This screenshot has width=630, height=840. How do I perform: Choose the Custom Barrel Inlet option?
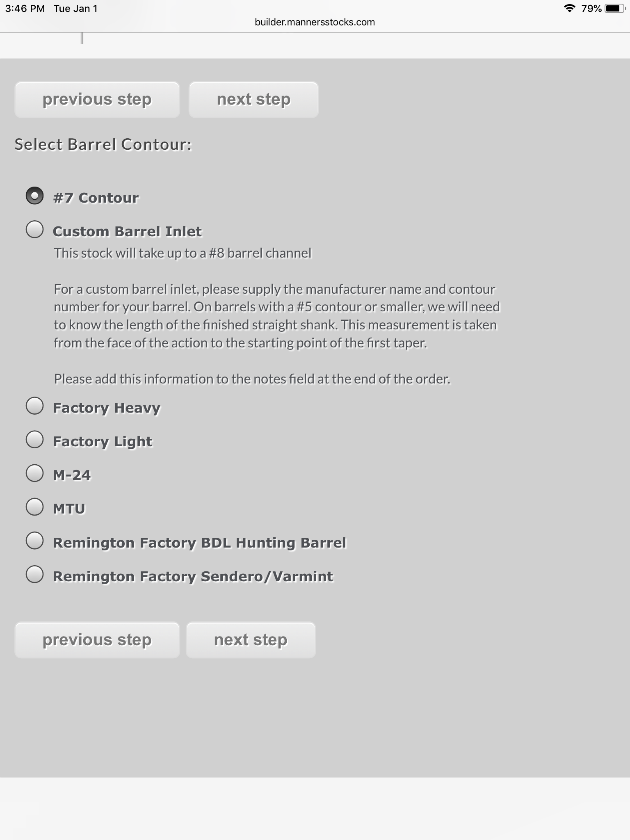tap(34, 229)
